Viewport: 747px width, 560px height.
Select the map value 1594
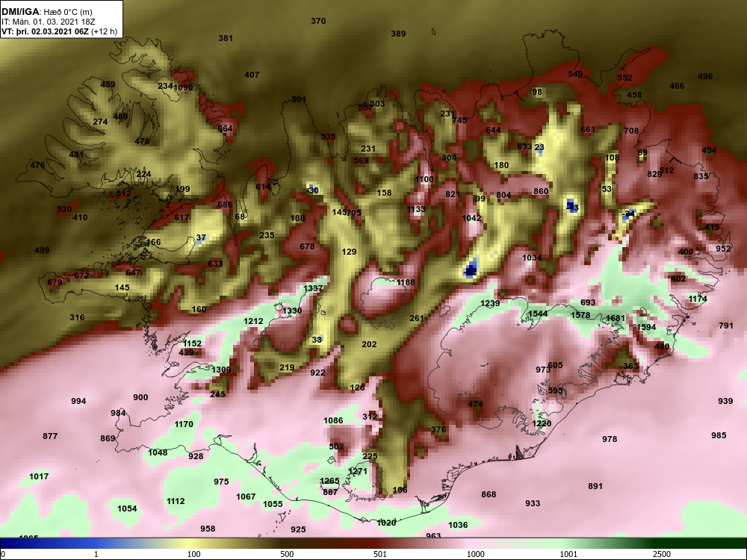click(646, 328)
